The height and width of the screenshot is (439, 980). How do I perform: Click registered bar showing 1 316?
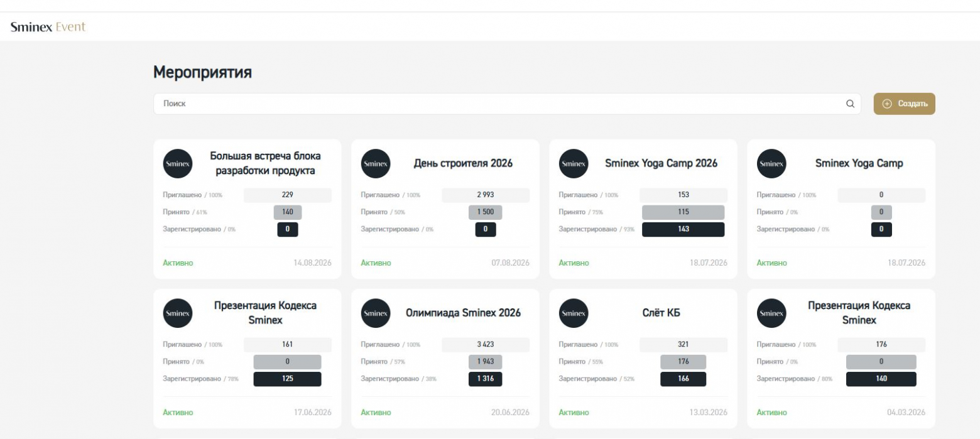tap(486, 379)
